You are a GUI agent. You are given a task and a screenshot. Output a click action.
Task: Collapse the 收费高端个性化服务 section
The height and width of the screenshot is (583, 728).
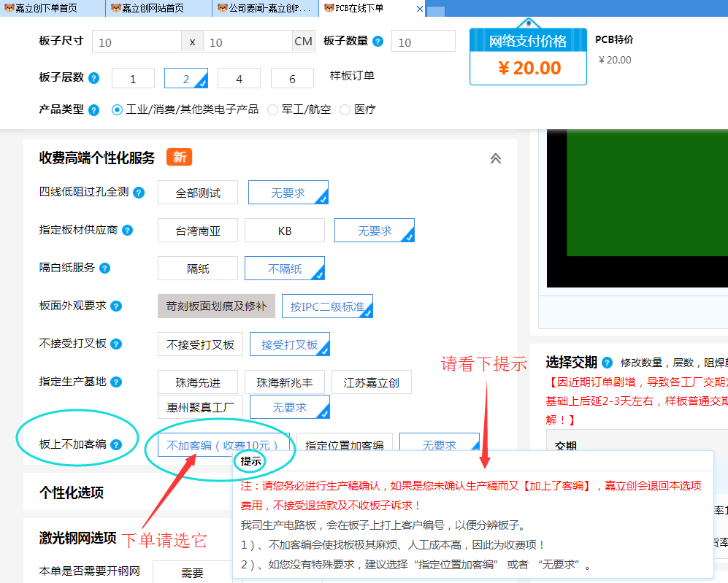496,158
